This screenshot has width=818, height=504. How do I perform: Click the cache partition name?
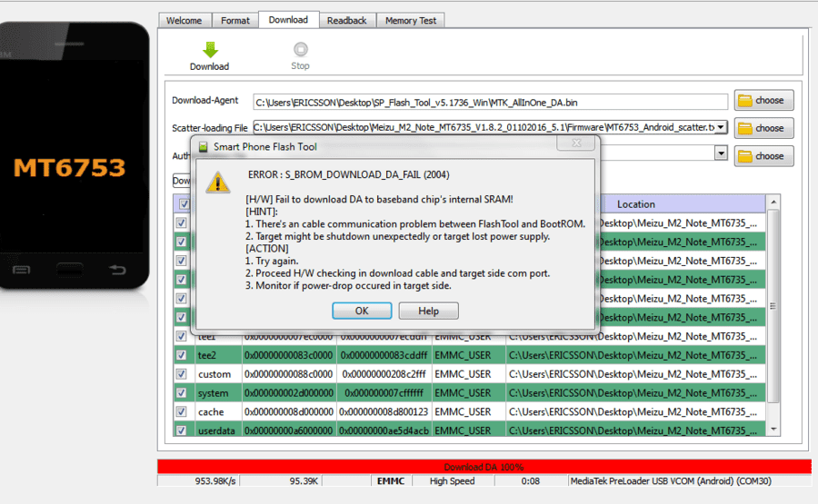point(211,411)
